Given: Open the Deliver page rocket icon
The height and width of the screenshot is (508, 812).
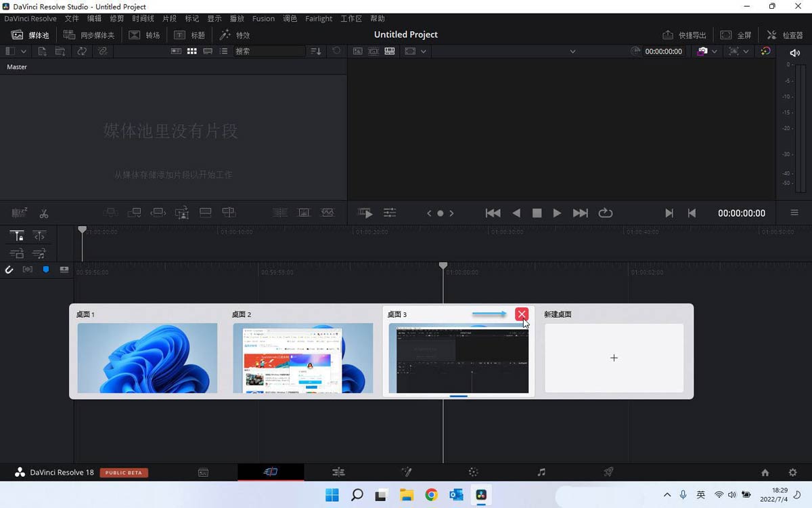Looking at the screenshot, I should click(608, 472).
